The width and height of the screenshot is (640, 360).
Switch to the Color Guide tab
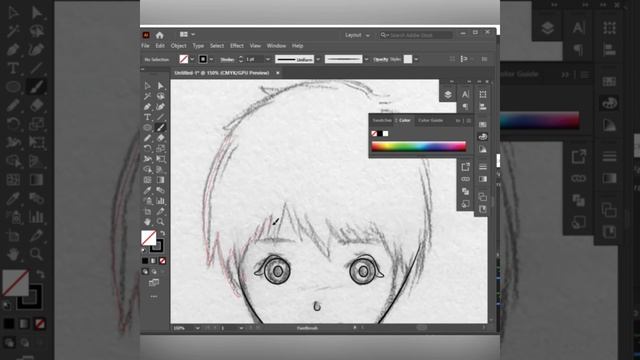point(431,120)
